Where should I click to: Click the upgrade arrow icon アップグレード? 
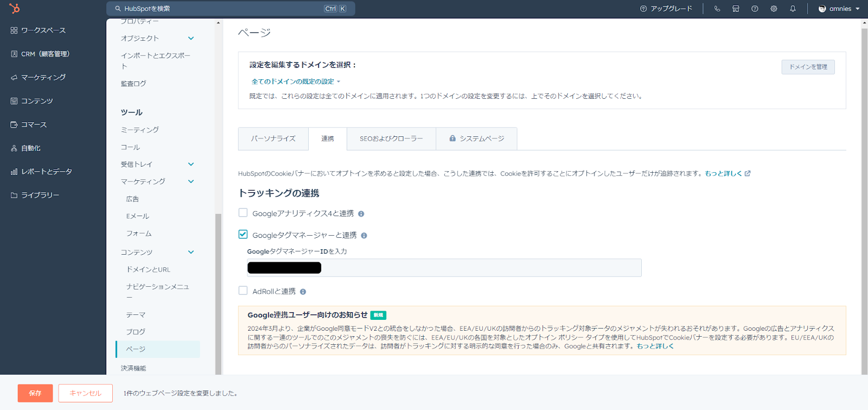click(643, 9)
